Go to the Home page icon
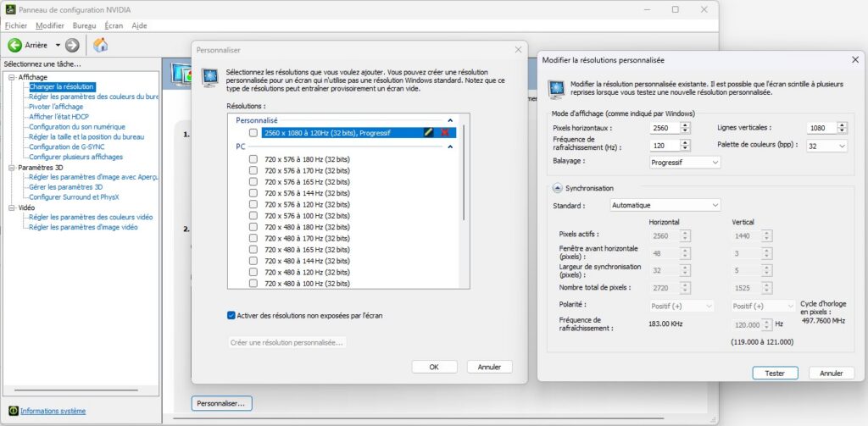The image size is (868, 426). (100, 45)
